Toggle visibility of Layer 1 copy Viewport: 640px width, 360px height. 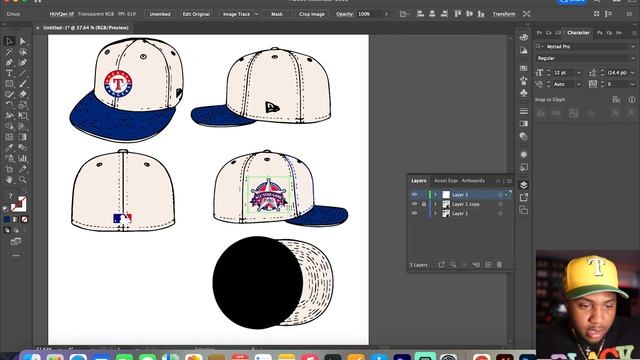(415, 204)
